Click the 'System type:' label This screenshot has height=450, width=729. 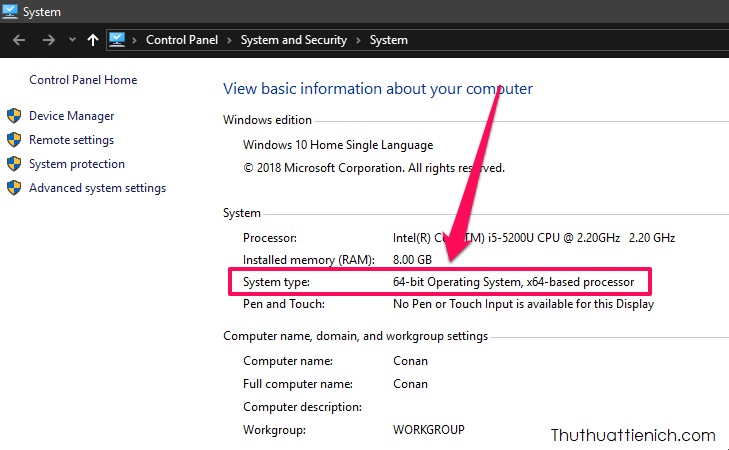click(276, 282)
